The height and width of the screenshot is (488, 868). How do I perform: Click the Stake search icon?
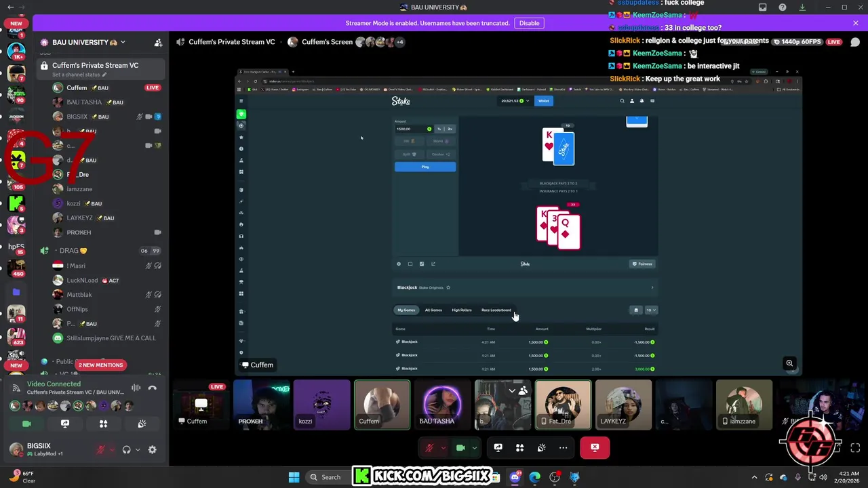pos(622,101)
